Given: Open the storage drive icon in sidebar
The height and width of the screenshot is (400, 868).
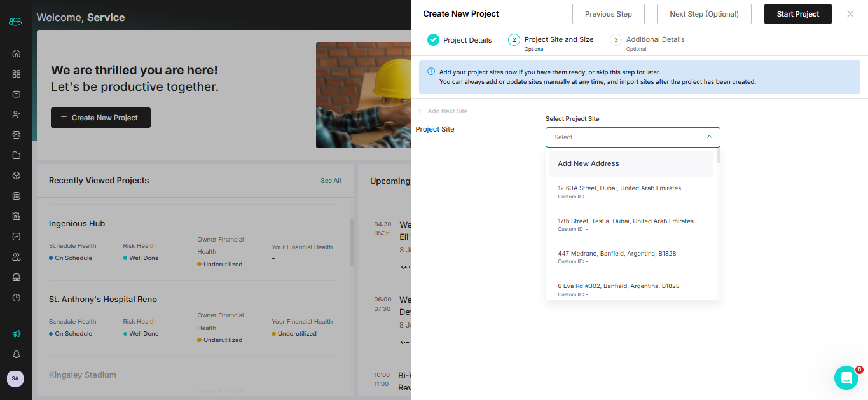Looking at the screenshot, I should (17, 277).
